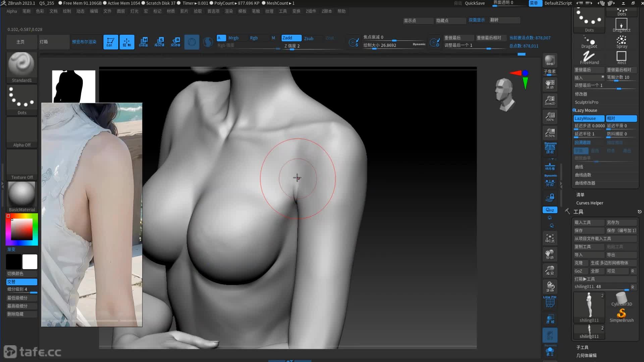
Task: Click the Move (移动) view navigation icon
Action: pyautogui.click(x=550, y=254)
